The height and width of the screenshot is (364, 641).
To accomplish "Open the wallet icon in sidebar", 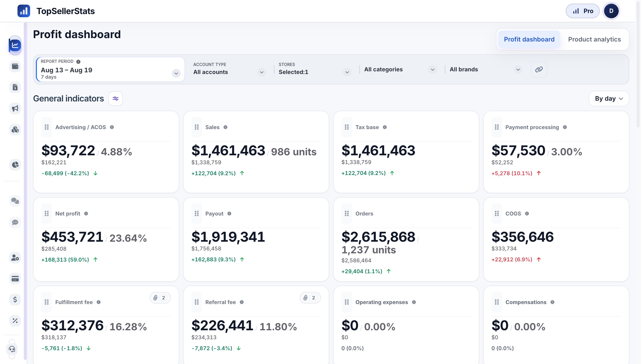I will coord(15,66).
